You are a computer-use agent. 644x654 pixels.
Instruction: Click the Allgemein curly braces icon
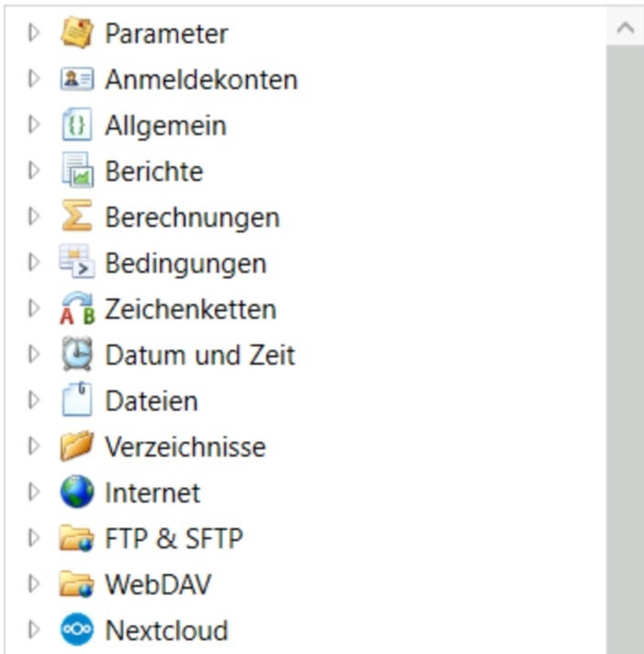point(77,126)
